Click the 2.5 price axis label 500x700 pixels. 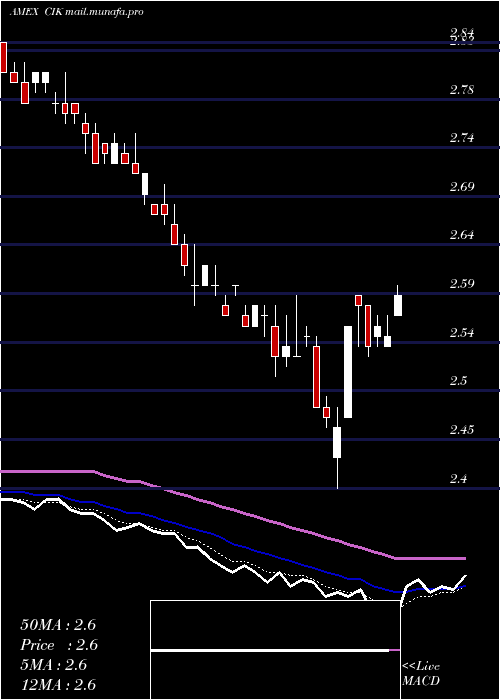460,381
